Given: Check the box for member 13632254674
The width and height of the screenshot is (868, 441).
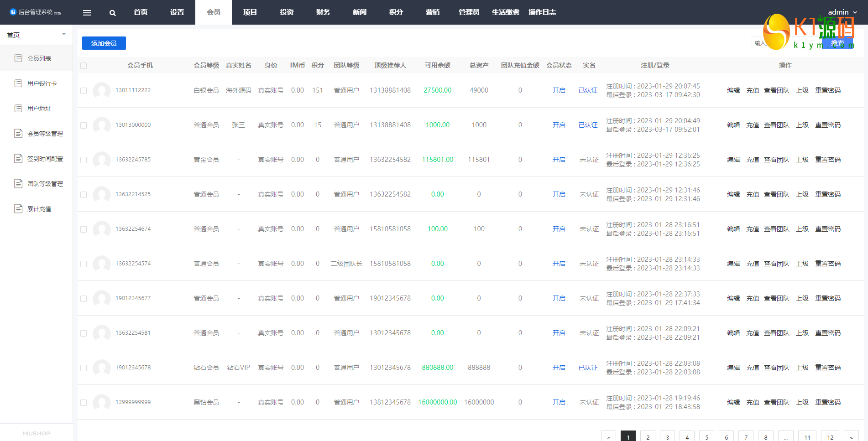Looking at the screenshot, I should click(84, 229).
